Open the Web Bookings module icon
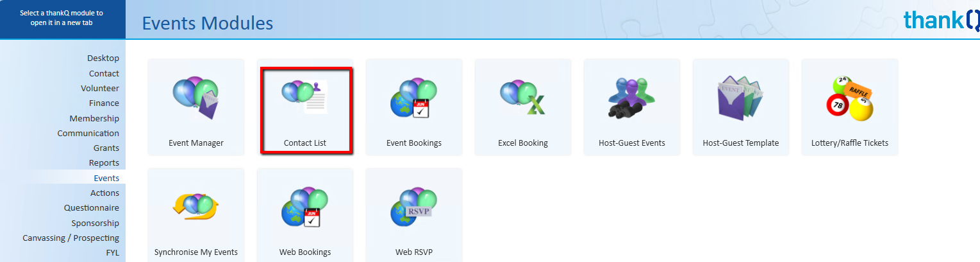This screenshot has height=262, width=980. [x=305, y=207]
